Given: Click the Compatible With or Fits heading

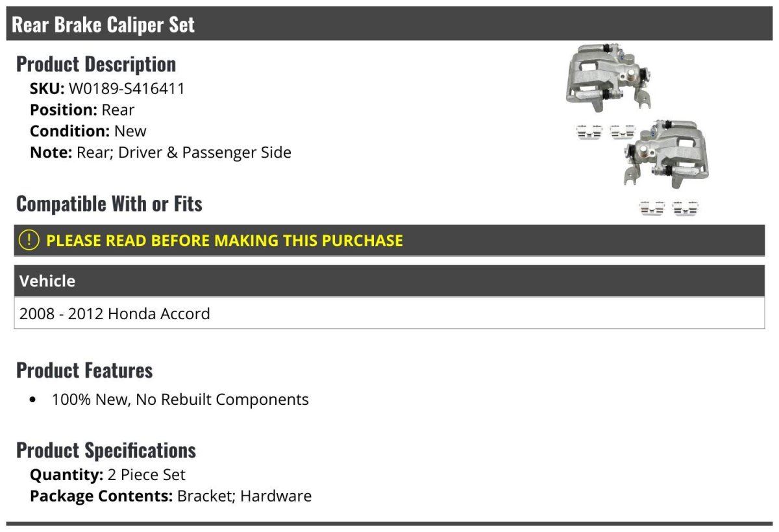Looking at the screenshot, I should pyautogui.click(x=109, y=204).
